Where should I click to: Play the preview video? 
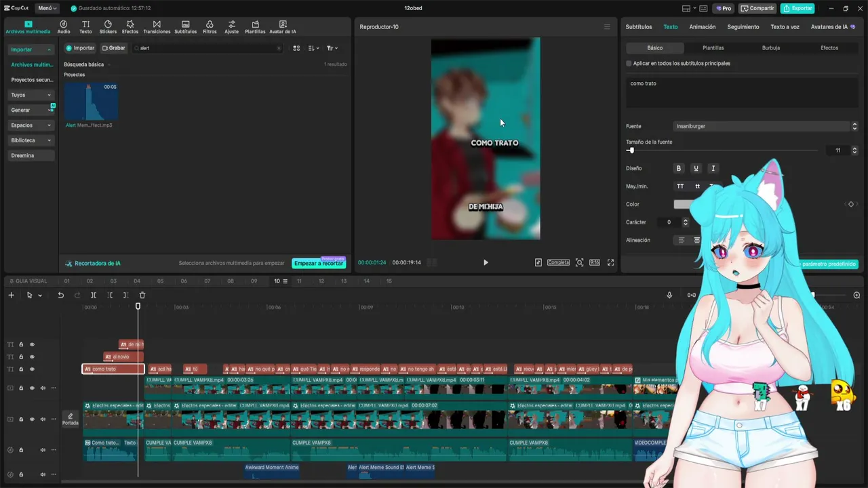click(x=486, y=262)
